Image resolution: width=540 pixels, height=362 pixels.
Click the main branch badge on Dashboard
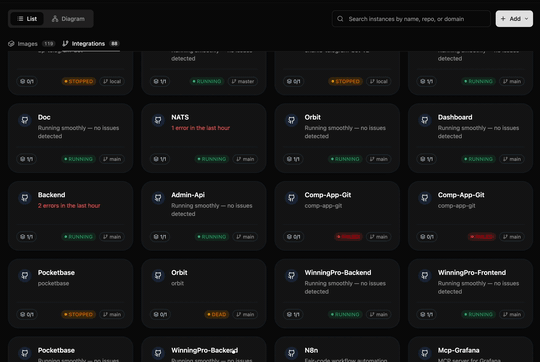(512, 159)
